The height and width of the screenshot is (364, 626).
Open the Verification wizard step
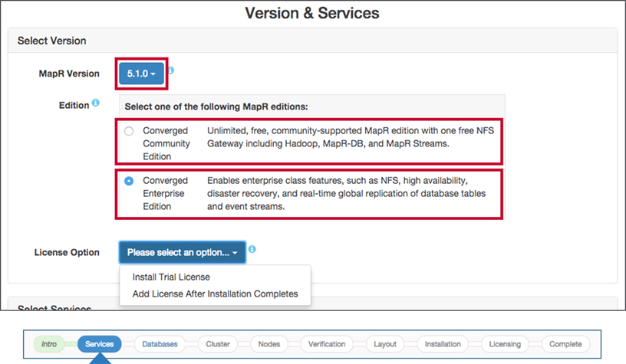point(327,344)
